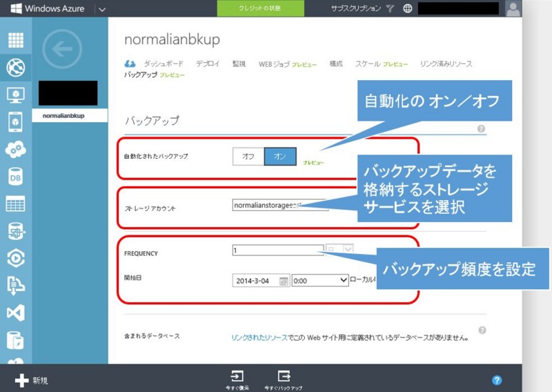The width and height of the screenshot is (552, 392).
Task: Open Visual Studio Online icon
Action: coord(16,313)
